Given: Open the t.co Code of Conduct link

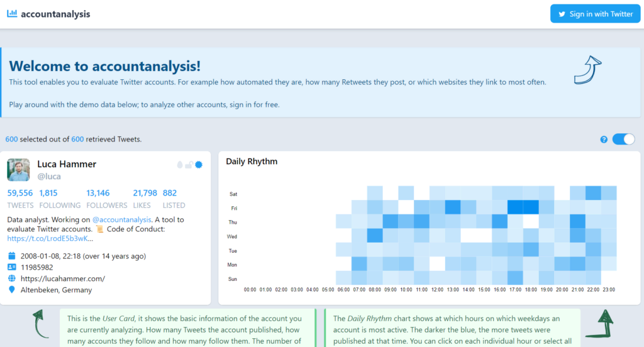Looking at the screenshot, I should 50,239.
